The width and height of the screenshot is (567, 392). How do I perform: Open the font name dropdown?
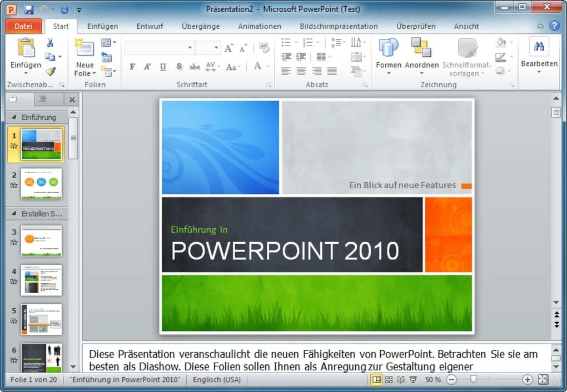click(190, 48)
